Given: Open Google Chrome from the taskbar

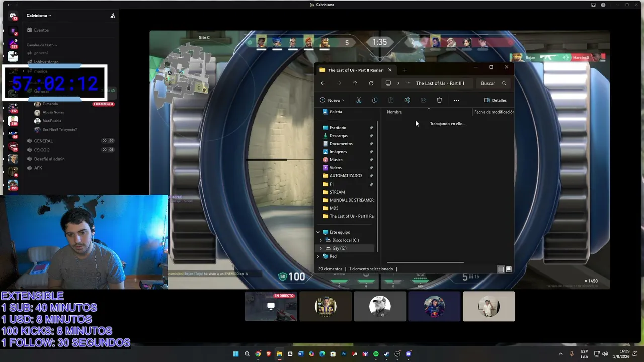Looking at the screenshot, I should tap(258, 354).
